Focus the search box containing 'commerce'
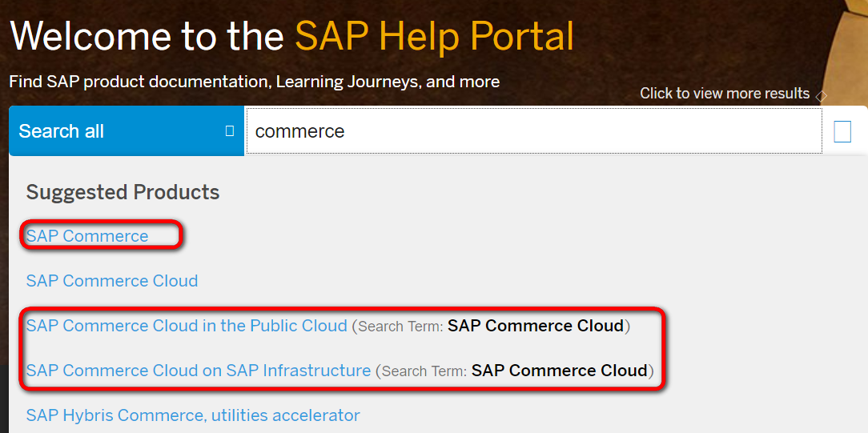Screen dimensions: 868x433 coord(533,131)
